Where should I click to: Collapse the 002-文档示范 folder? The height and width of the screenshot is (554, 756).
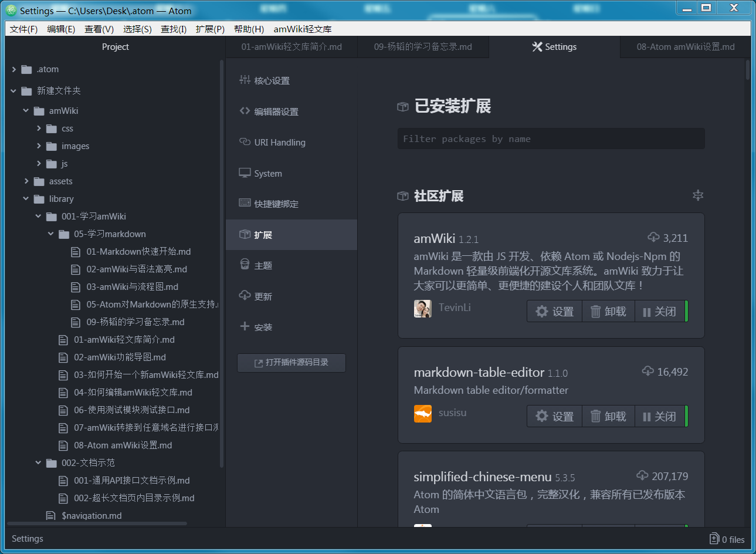38,463
